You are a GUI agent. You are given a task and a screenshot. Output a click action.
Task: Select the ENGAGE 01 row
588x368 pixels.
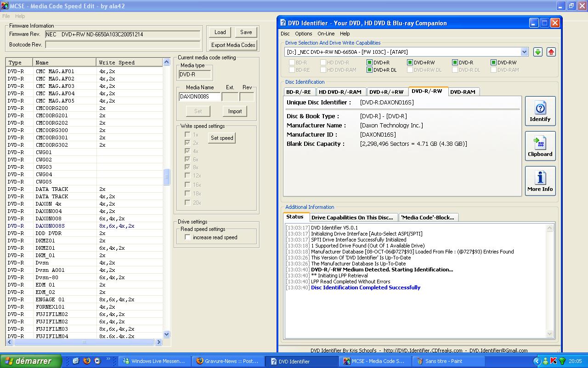pos(85,299)
